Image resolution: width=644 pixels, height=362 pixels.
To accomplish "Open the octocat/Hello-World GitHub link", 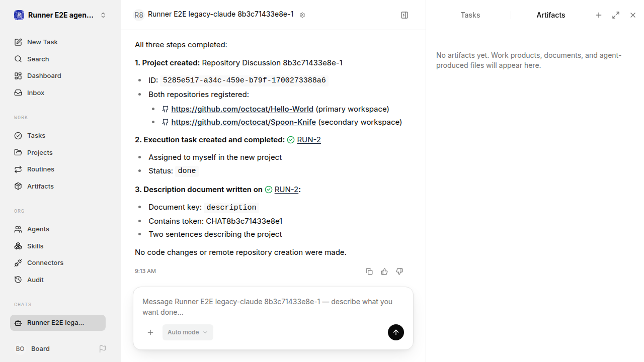I will (x=242, y=109).
